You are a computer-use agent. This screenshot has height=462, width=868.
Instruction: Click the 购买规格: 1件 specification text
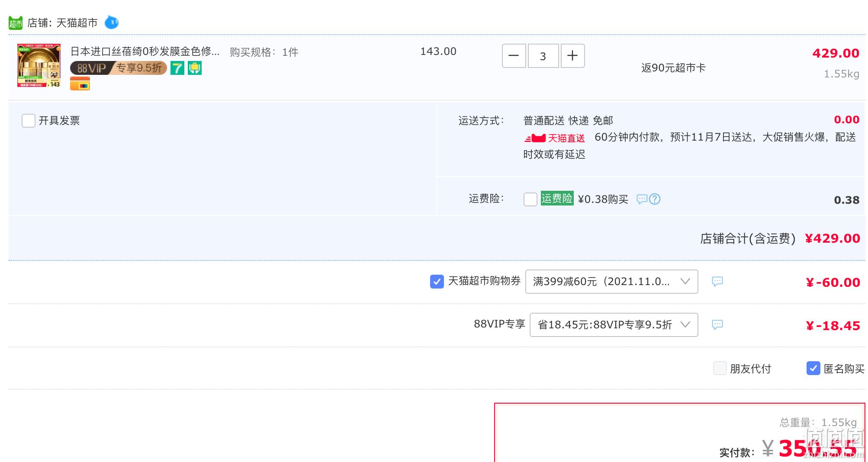point(264,52)
